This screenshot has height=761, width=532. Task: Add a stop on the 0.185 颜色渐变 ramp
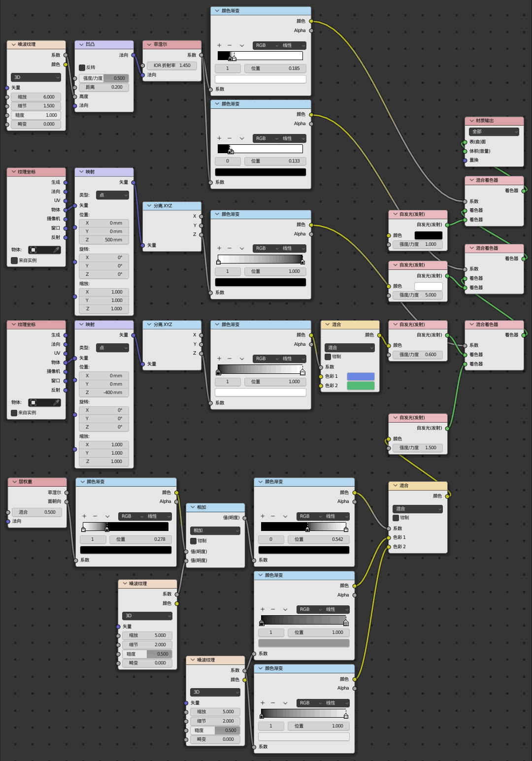(220, 45)
